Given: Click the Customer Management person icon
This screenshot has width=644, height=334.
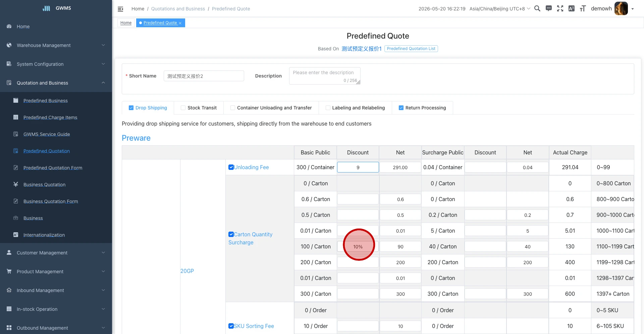Looking at the screenshot, I should [x=9, y=252].
